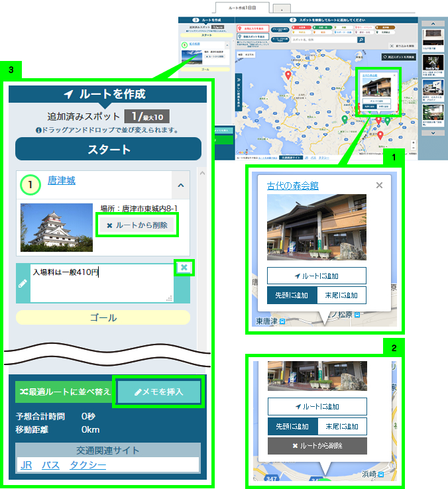
Task: Close the 古代の森会館 popup
Action: click(x=379, y=186)
